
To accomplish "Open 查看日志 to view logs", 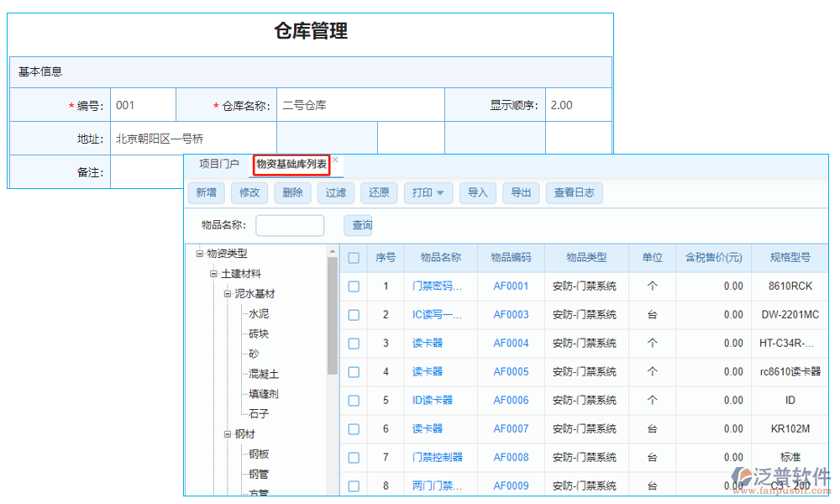I will [575, 192].
